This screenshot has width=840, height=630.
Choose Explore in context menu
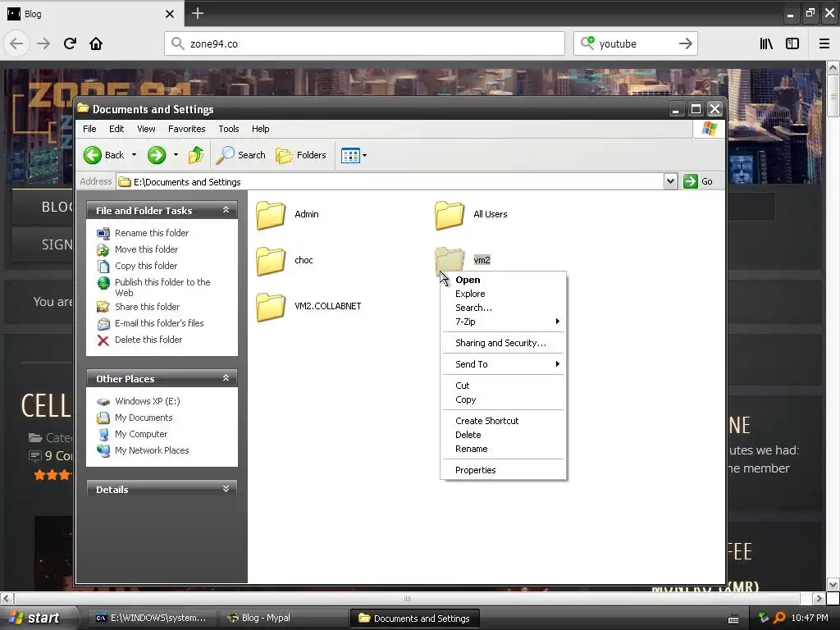(503, 294)
